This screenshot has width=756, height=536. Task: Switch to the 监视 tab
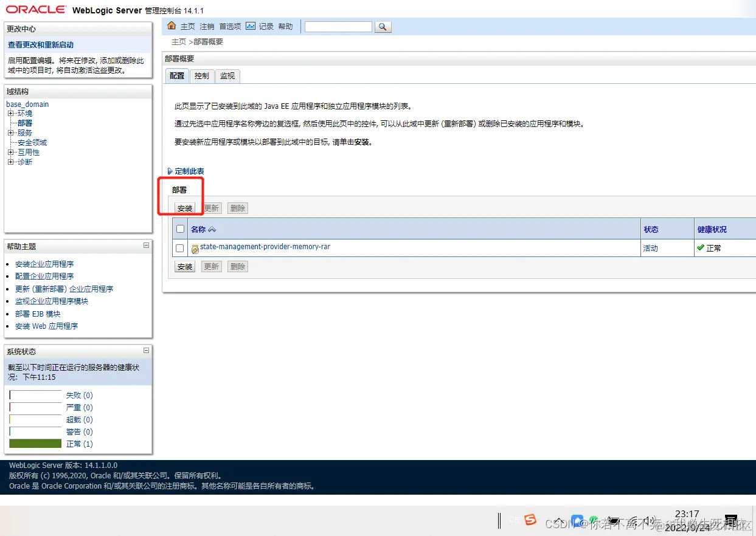(x=227, y=76)
